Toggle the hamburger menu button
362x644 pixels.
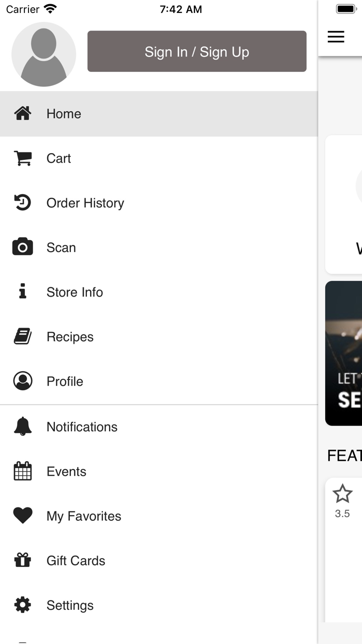tap(336, 37)
